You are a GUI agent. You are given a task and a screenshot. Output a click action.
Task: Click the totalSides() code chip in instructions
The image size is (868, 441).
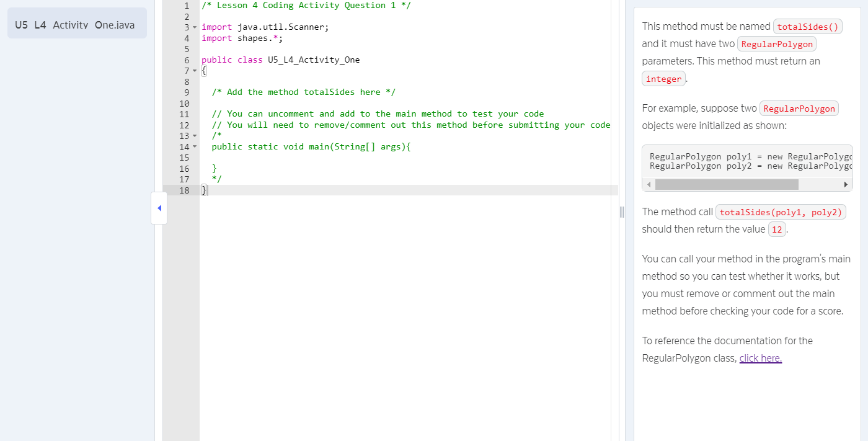click(x=807, y=26)
